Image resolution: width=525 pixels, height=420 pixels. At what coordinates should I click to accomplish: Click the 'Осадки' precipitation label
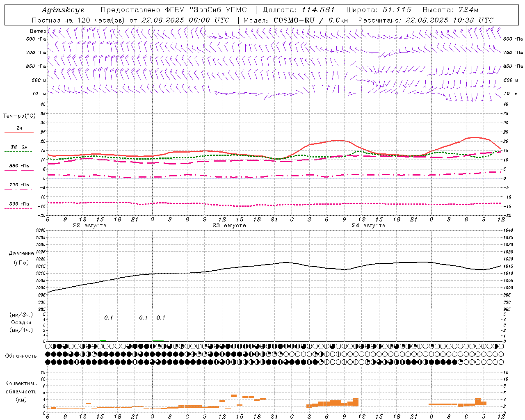click(x=21, y=322)
